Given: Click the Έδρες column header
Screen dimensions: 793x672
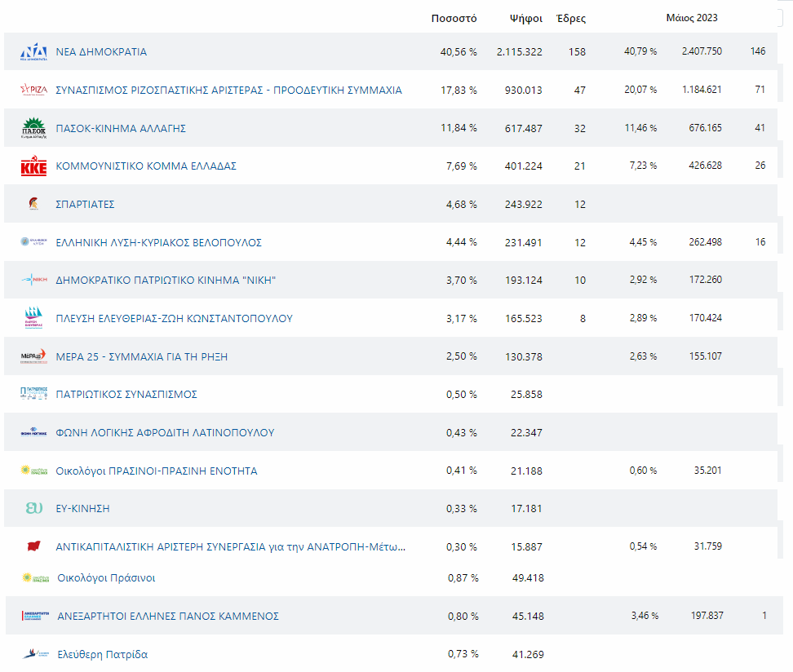Looking at the screenshot, I should click(571, 19).
